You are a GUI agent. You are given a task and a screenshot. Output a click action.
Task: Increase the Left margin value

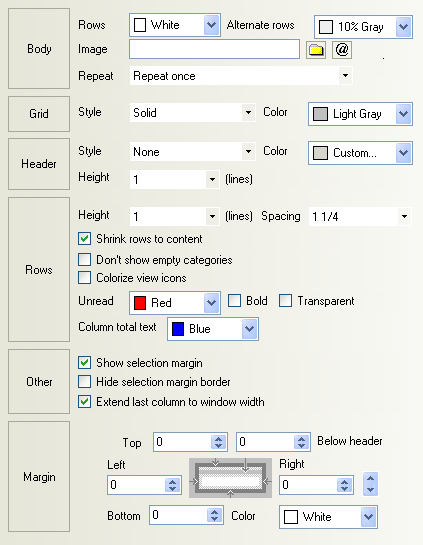point(172,481)
